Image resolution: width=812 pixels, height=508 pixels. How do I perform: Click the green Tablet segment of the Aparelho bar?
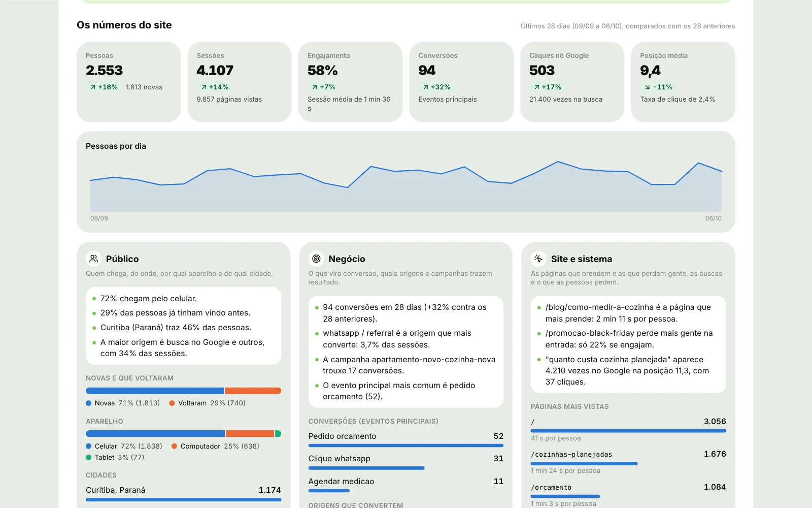[278, 434]
